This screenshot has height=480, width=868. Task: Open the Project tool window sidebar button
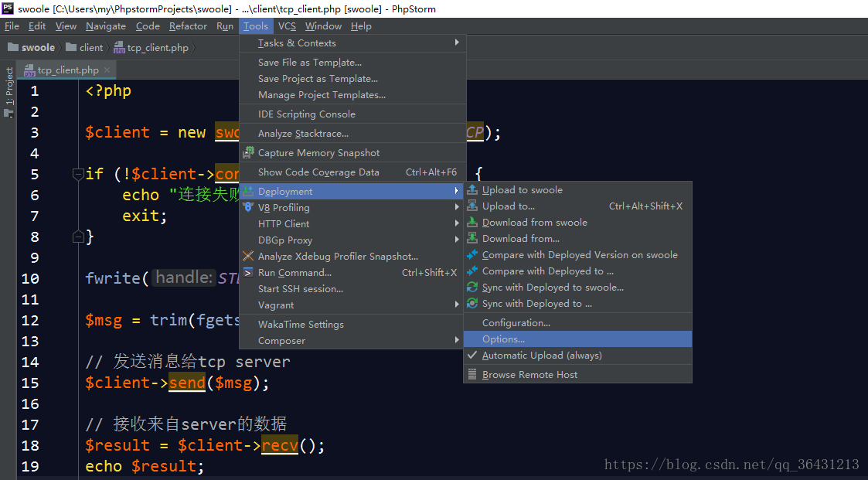(x=9, y=91)
